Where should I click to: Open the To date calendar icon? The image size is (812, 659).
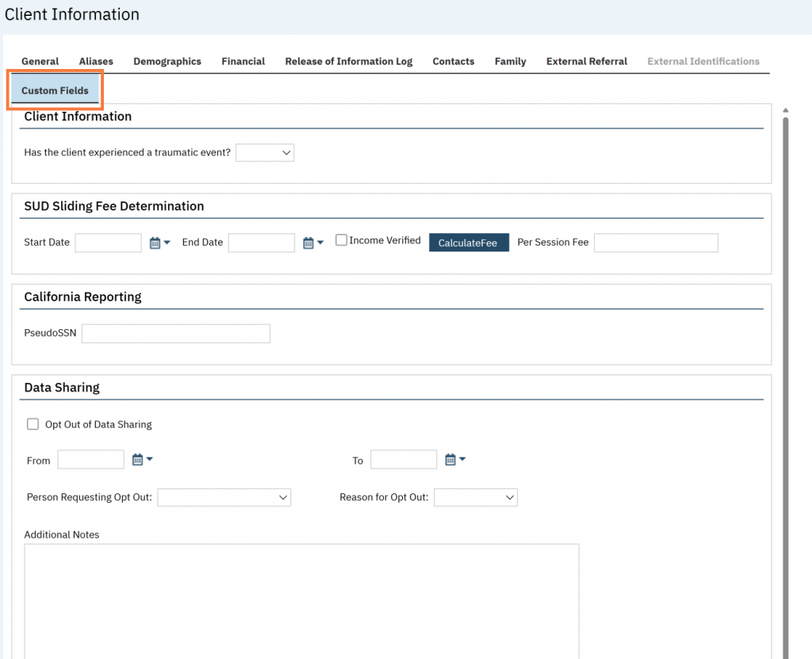[x=450, y=460]
